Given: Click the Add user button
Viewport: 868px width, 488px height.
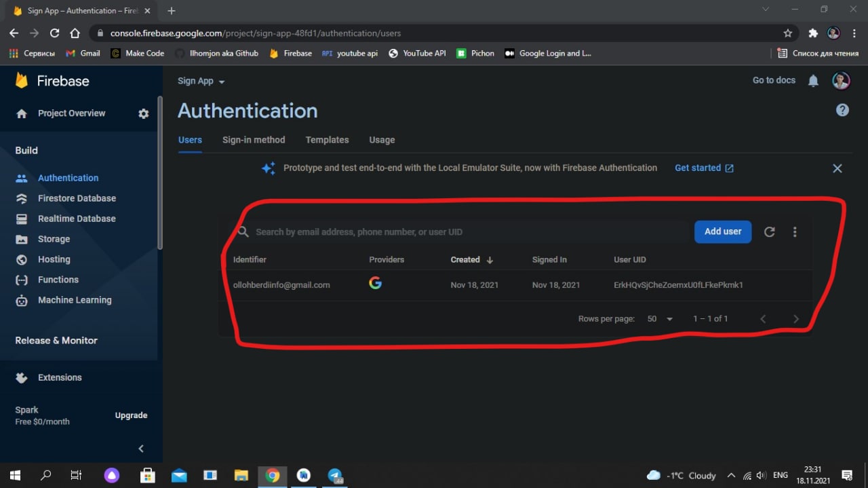Looking at the screenshot, I should click(723, 231).
